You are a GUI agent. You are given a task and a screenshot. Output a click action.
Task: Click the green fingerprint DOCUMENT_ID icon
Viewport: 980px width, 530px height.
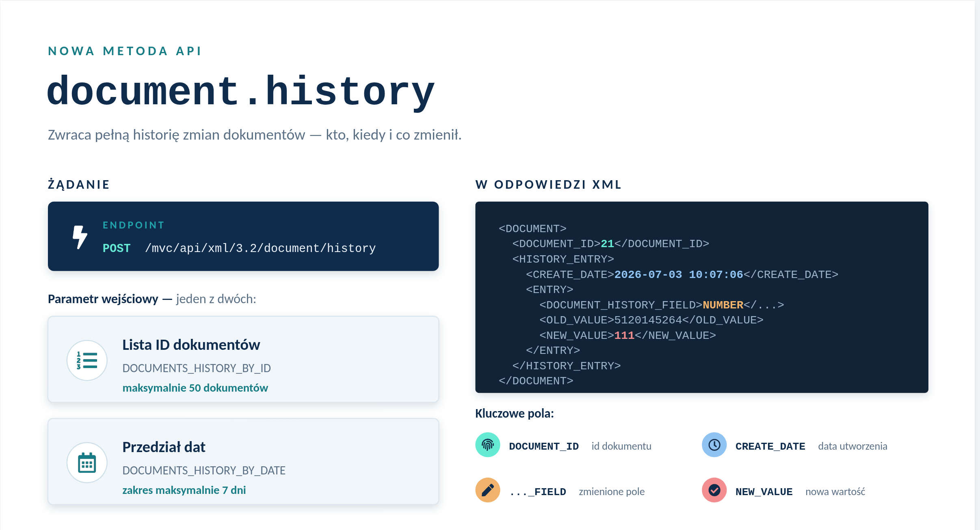(488, 445)
